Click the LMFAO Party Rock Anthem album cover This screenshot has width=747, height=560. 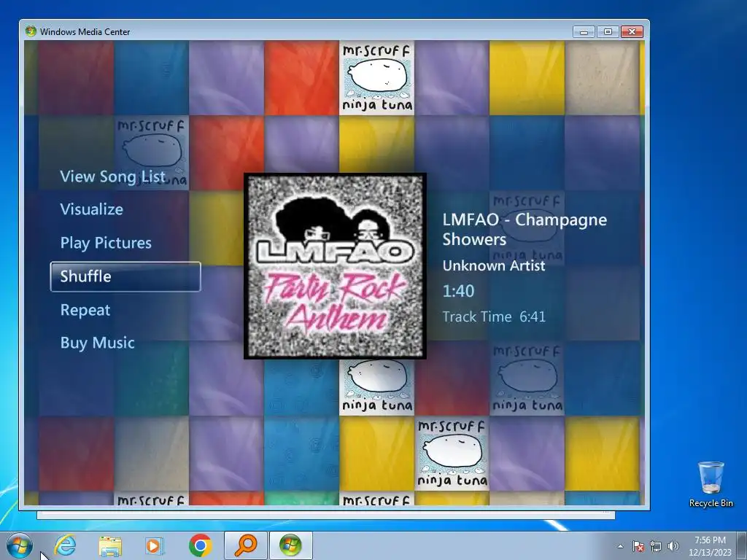point(335,266)
